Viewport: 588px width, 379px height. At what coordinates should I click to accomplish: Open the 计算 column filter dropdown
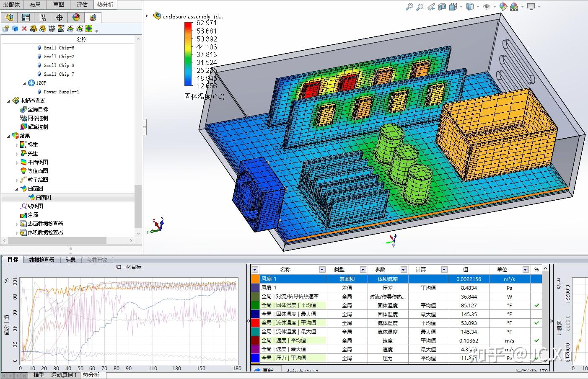444,270
